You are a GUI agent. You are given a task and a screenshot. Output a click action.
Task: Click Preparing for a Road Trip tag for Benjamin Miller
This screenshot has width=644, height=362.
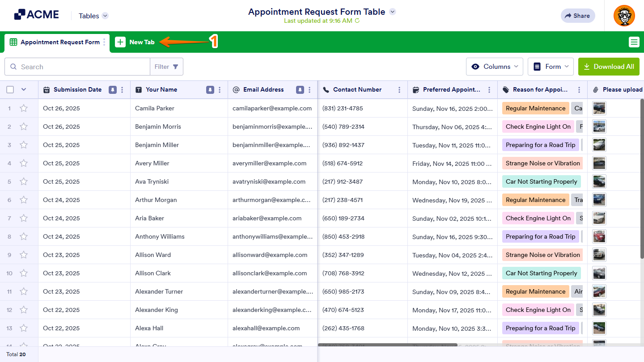pos(540,145)
